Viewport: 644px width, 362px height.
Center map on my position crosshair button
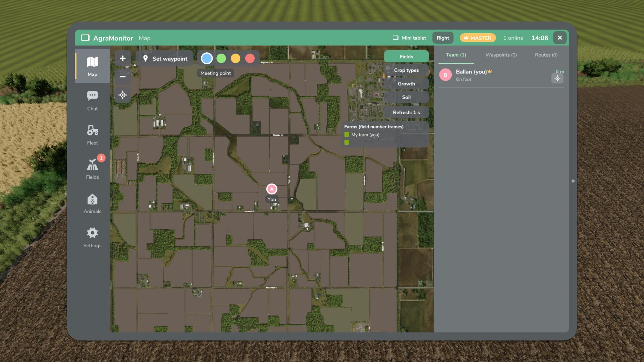(x=123, y=95)
